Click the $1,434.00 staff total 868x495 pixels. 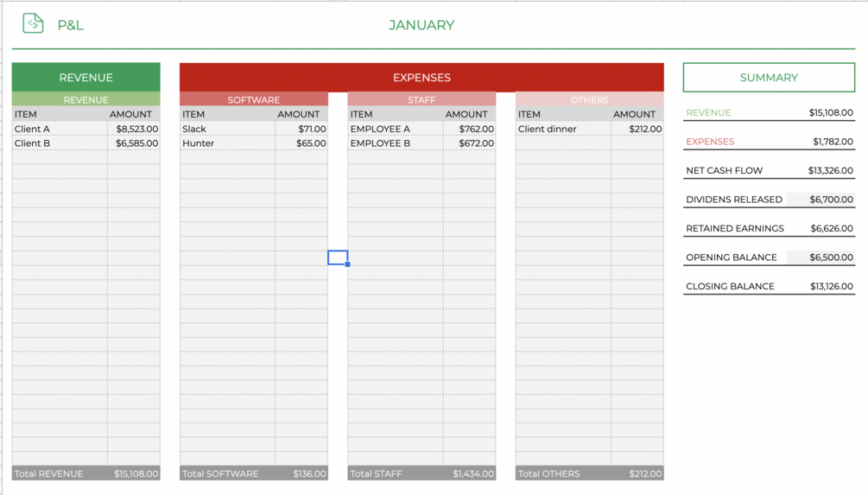pos(473,473)
